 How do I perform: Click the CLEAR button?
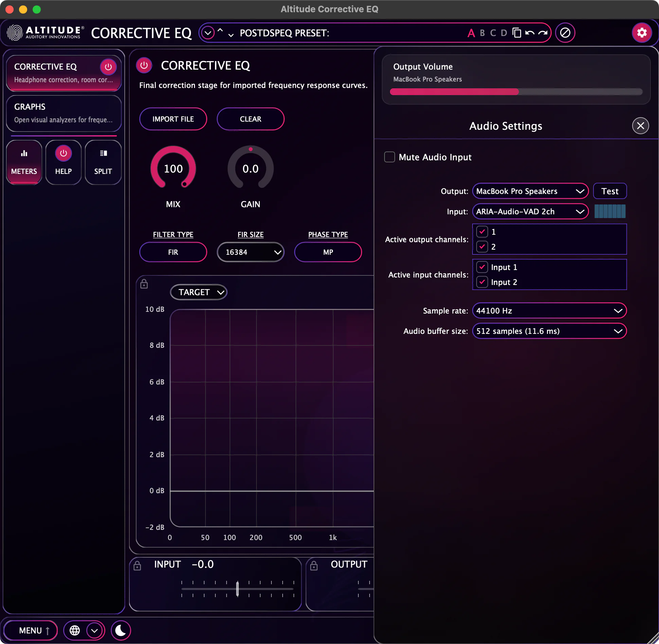tap(251, 119)
